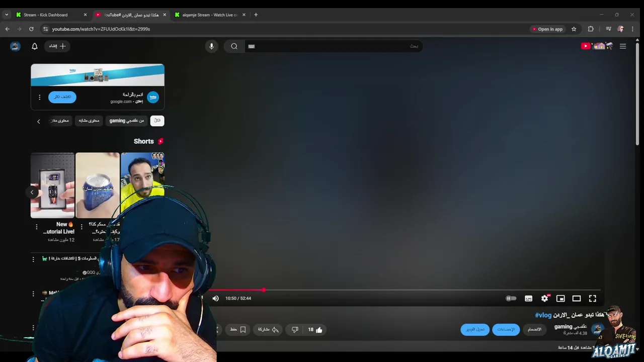Open YouTube notifications bell
The width and height of the screenshot is (644, 362).
[x=35, y=46]
